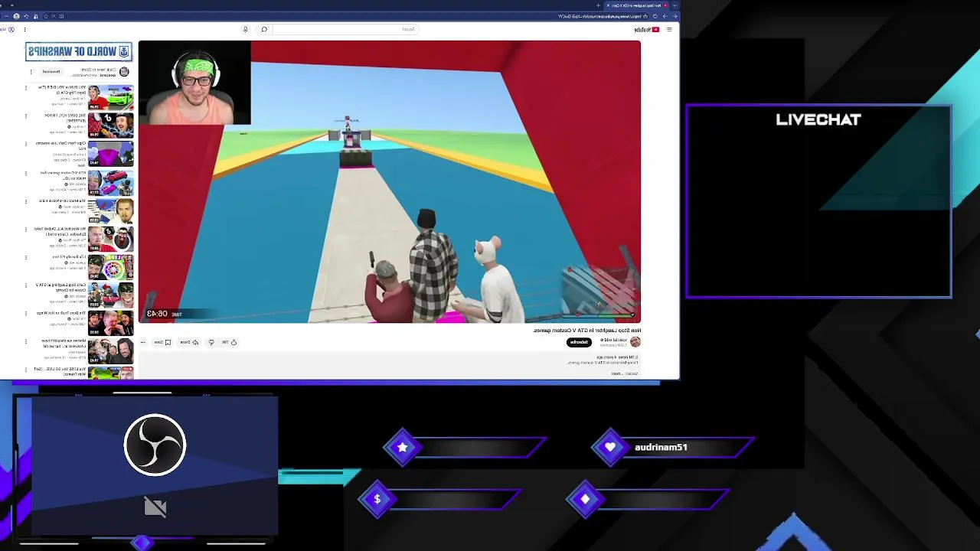The image size is (980, 551).
Task: Click the browser forward arrow
Action: [x=665, y=16]
